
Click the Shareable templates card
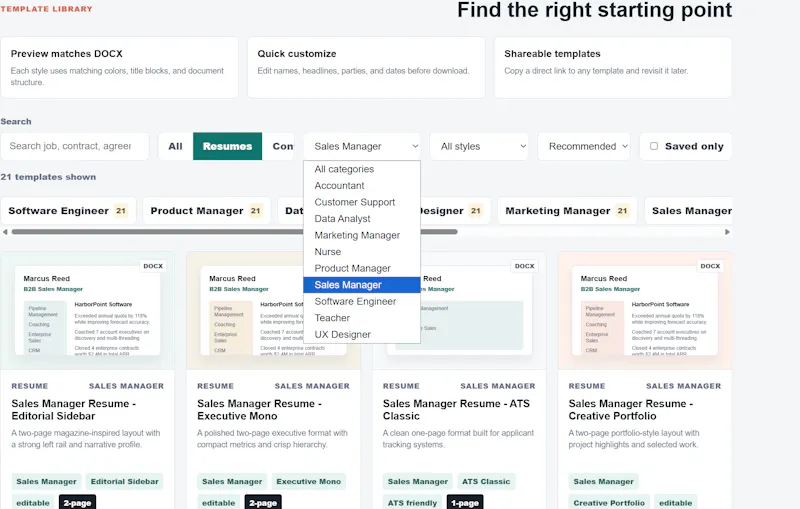[x=613, y=67]
